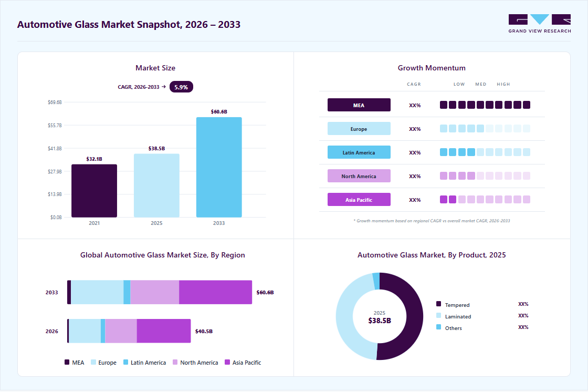Screen dimensions: 588x392
Task: Click the 5.9% CAGR badge
Action: [181, 87]
